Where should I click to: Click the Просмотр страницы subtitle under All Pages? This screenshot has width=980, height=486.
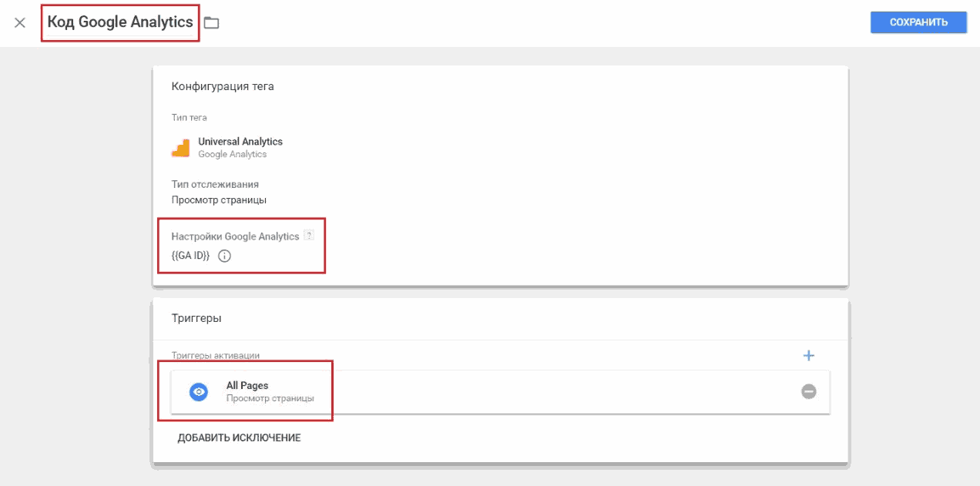click(x=270, y=399)
